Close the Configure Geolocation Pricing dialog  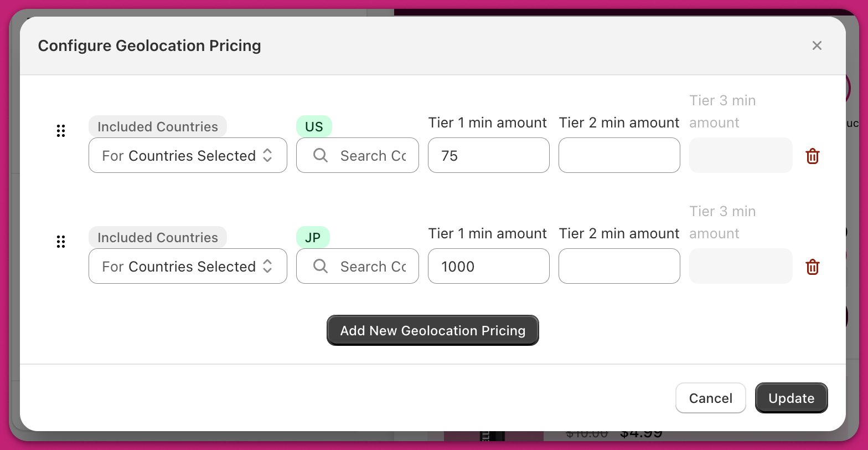point(817,45)
